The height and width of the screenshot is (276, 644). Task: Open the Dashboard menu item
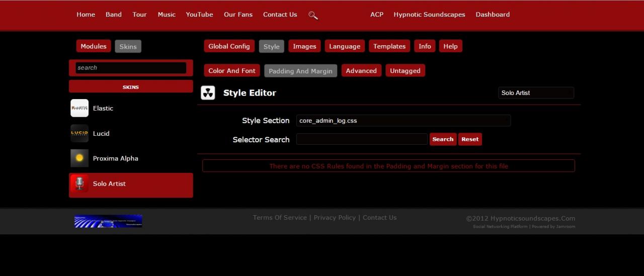[x=493, y=15]
